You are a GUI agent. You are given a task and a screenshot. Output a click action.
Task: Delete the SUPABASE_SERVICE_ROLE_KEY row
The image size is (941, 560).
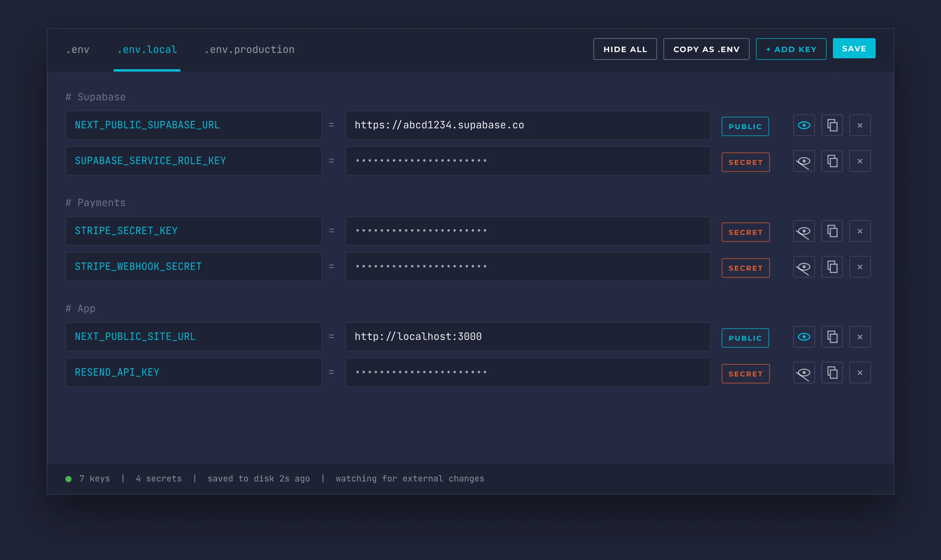[x=860, y=161]
